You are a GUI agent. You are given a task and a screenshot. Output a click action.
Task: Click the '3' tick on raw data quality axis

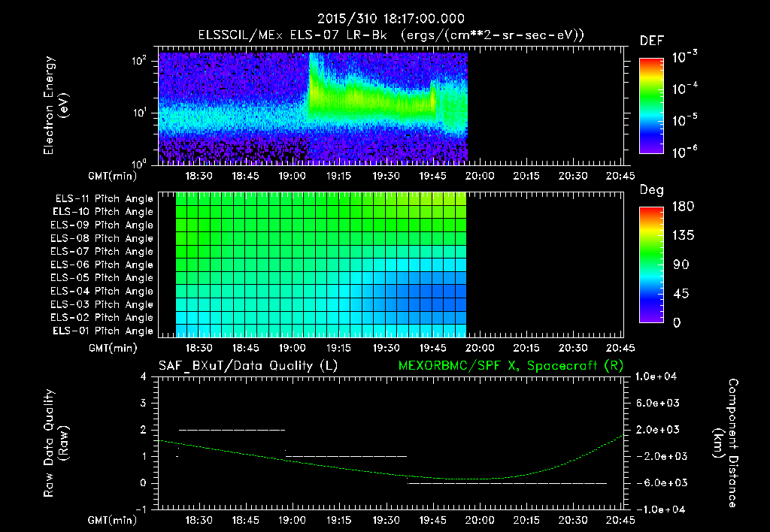144,404
